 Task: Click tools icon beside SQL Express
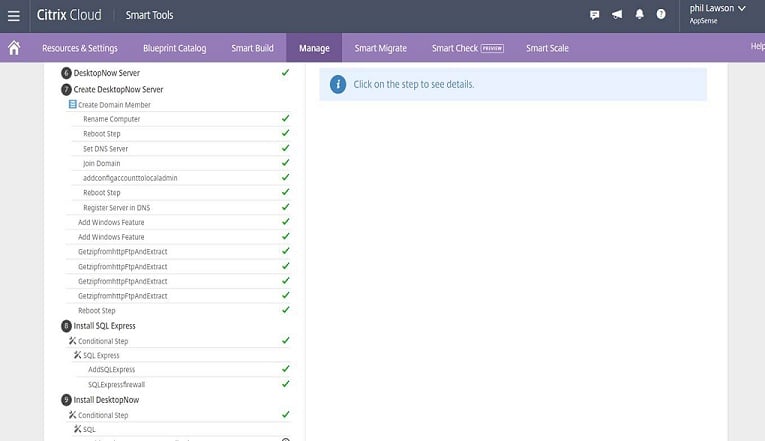(77, 355)
